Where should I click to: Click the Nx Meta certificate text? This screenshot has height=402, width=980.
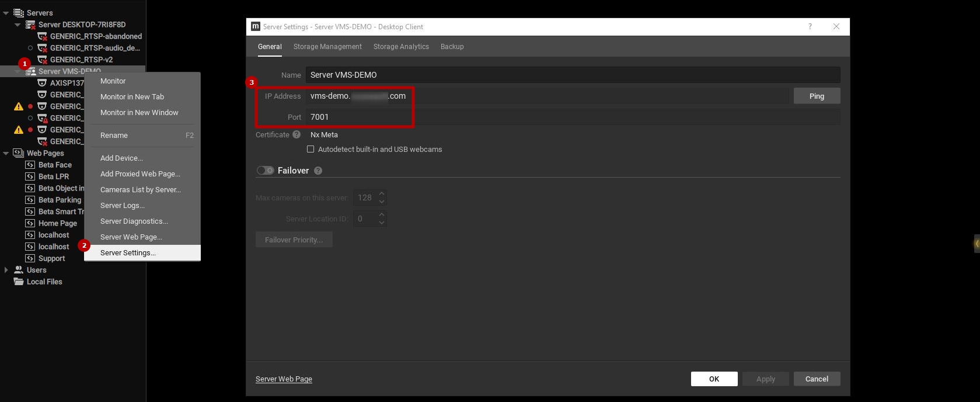[x=324, y=134]
